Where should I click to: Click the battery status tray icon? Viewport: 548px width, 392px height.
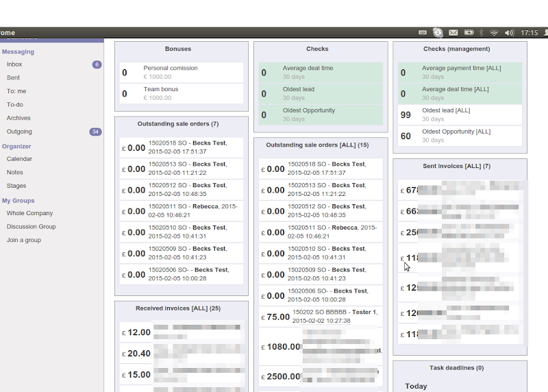click(x=469, y=32)
